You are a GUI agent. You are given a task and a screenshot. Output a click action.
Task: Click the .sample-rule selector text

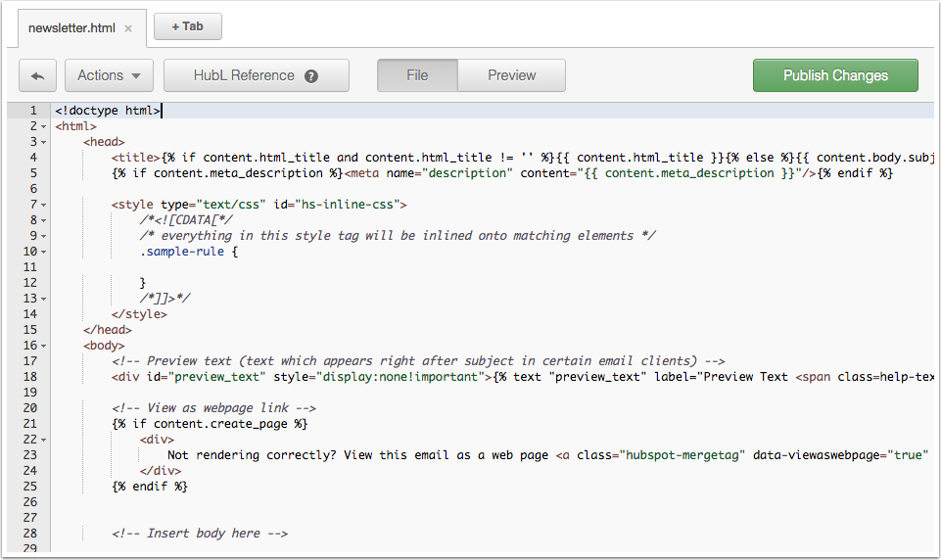pyautogui.click(x=182, y=252)
